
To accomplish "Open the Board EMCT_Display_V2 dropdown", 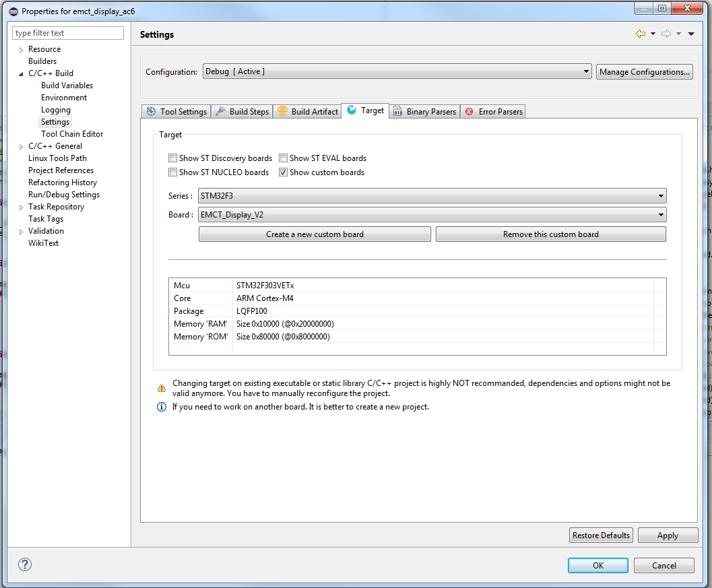I will [x=432, y=215].
